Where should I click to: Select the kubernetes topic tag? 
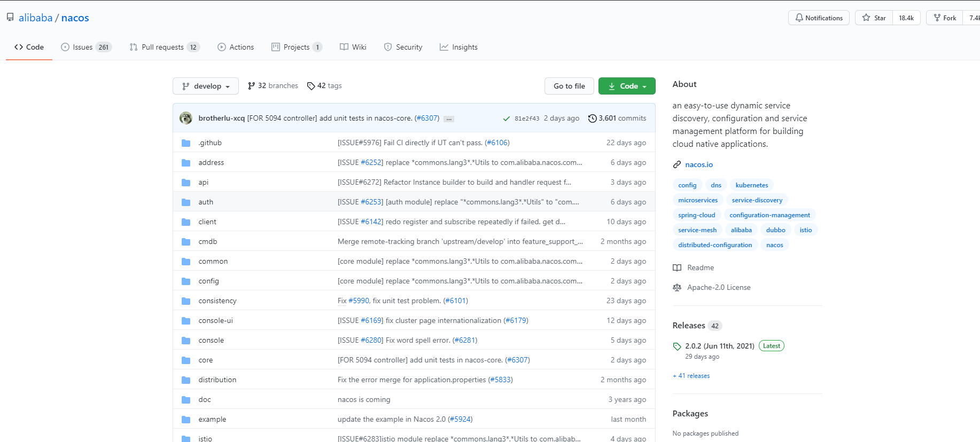[x=752, y=185]
